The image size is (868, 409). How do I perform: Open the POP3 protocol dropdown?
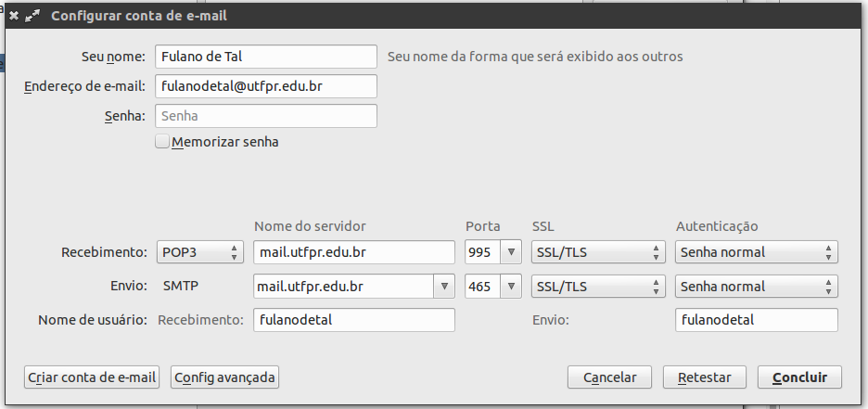pyautogui.click(x=200, y=252)
